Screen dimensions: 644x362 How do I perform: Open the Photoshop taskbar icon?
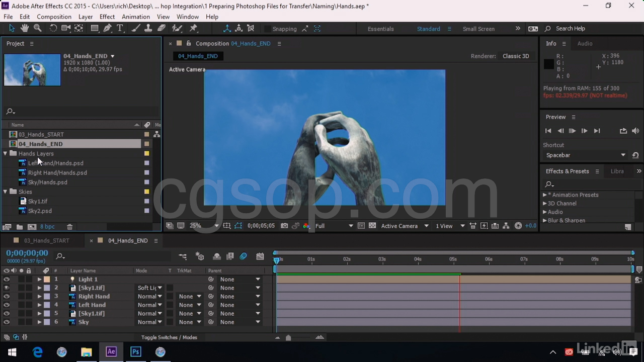point(136,352)
